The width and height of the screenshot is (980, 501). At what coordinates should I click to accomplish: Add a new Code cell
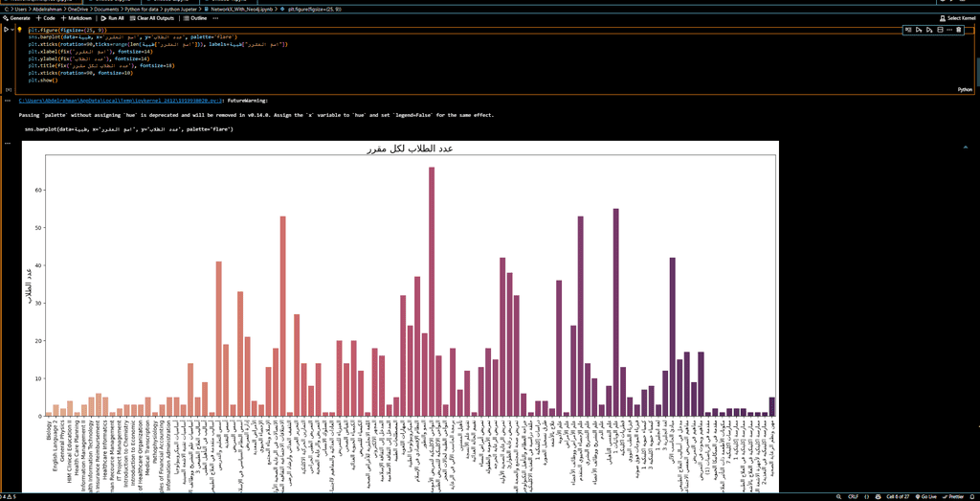click(46, 18)
